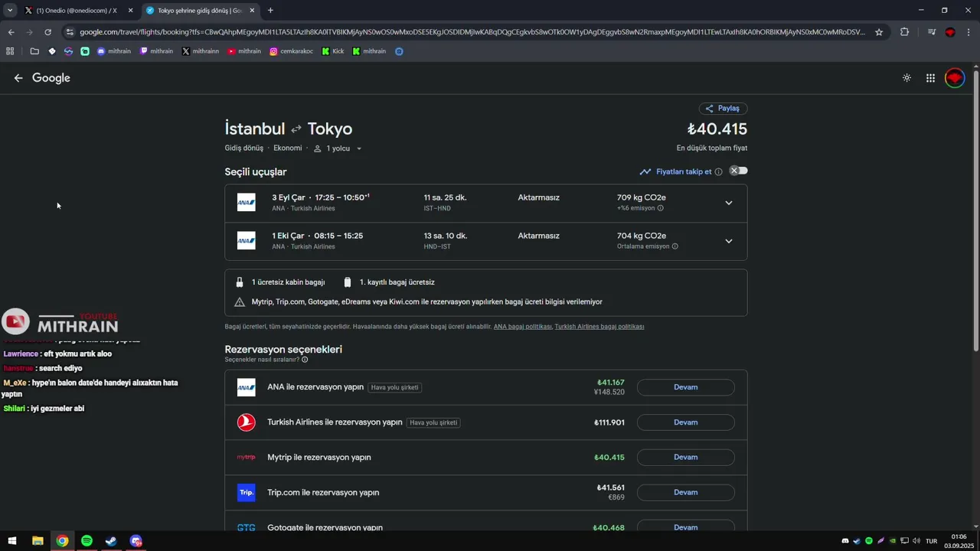Image resolution: width=980 pixels, height=551 pixels.
Task: Open the Google account avatar
Action: coord(955,78)
